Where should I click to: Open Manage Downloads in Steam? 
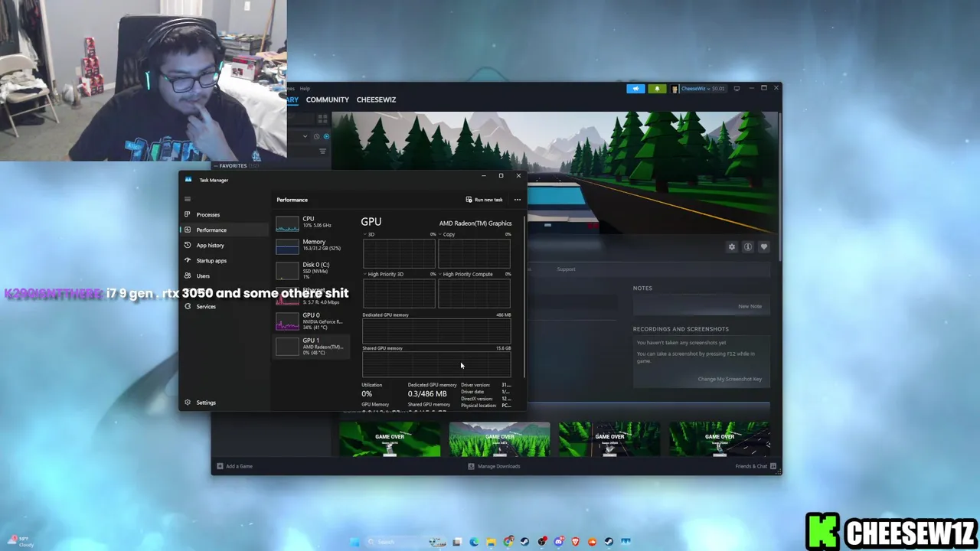(494, 466)
